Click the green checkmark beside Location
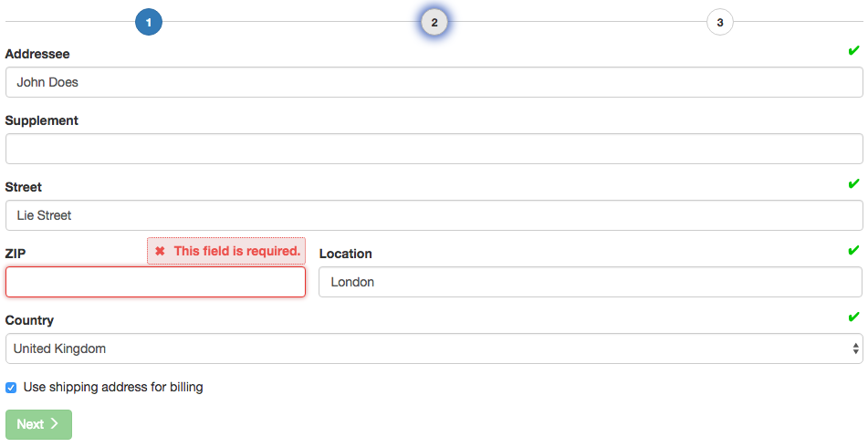 click(x=853, y=250)
